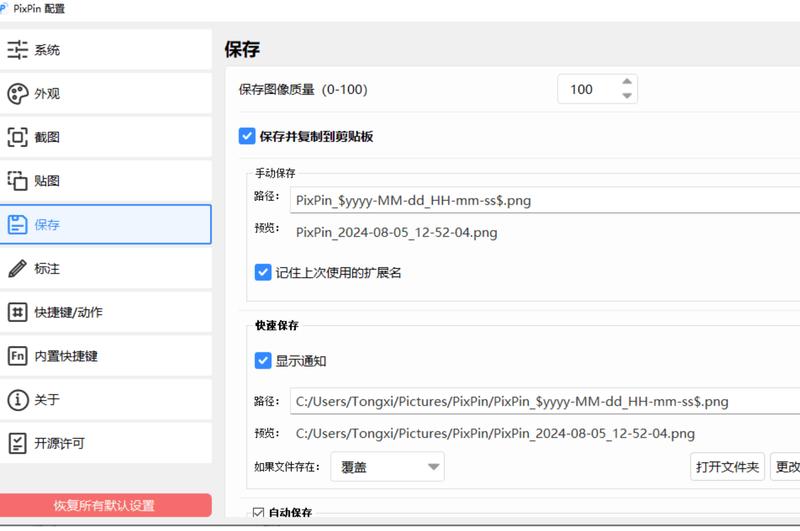Toggle 记住上次使用的扩展名 checkbox
800x531 pixels.
coord(263,272)
